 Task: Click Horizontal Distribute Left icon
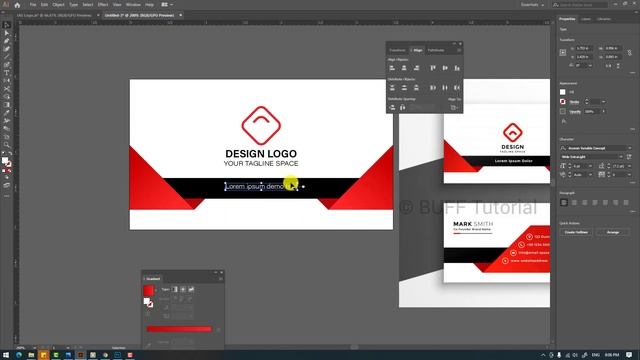click(433, 87)
